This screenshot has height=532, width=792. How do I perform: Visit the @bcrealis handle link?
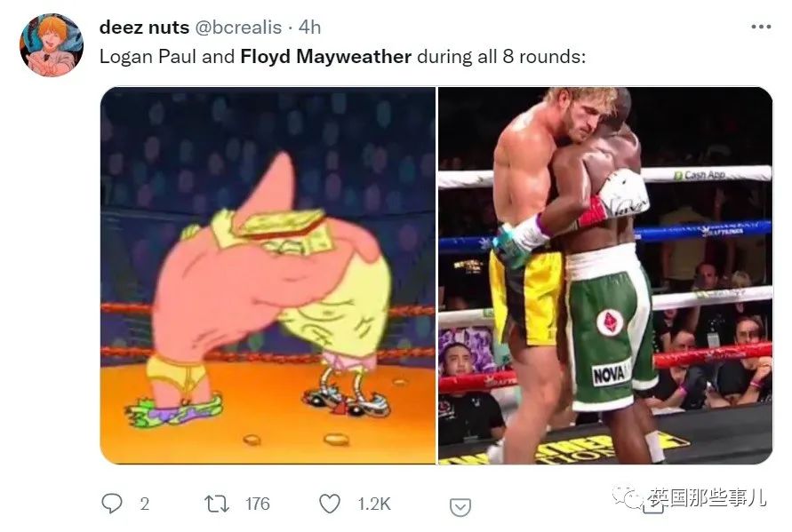[238, 27]
